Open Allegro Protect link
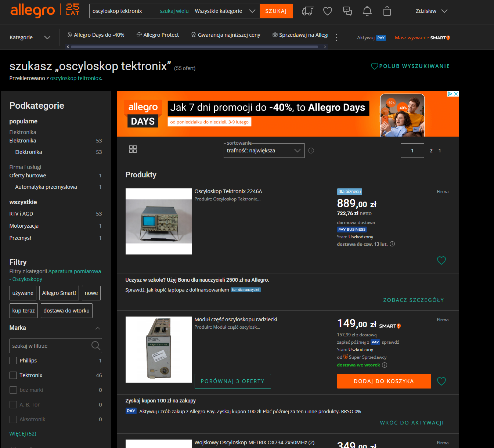The height and width of the screenshot is (448, 494). (x=158, y=35)
